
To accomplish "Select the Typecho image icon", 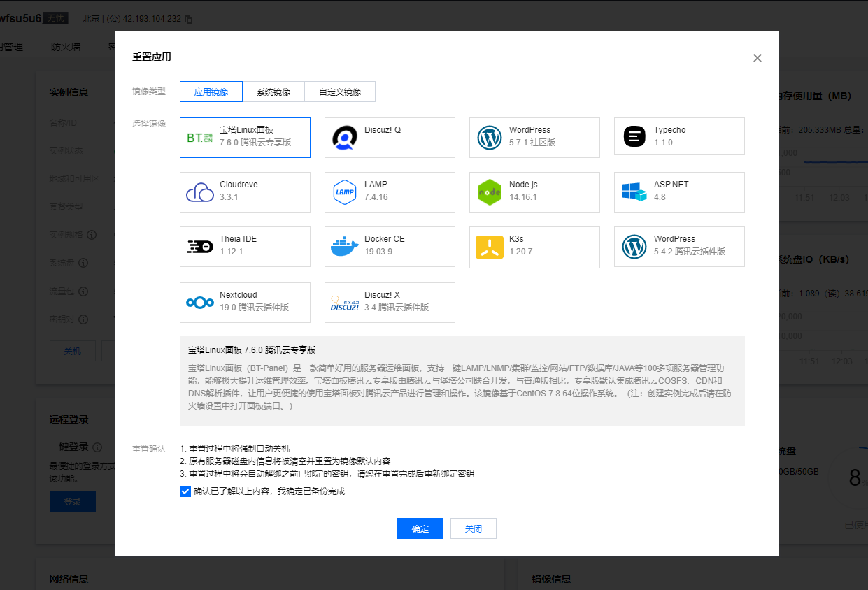I will click(634, 138).
